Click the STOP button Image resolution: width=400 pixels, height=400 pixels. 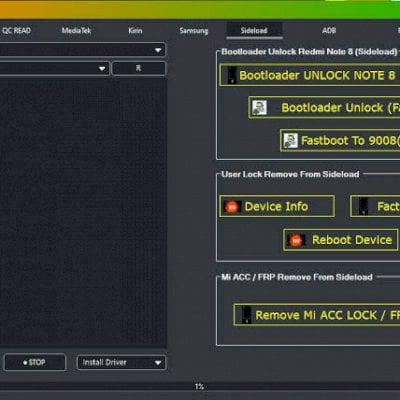(35, 362)
